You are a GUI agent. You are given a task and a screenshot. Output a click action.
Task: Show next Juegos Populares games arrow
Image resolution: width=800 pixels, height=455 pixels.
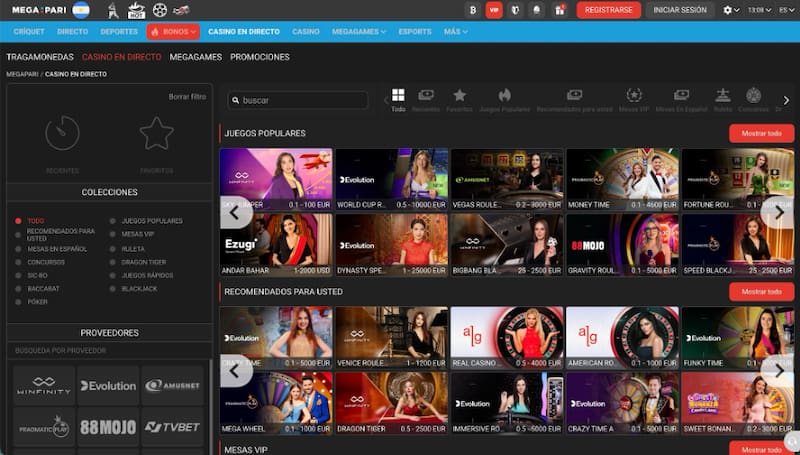click(779, 212)
